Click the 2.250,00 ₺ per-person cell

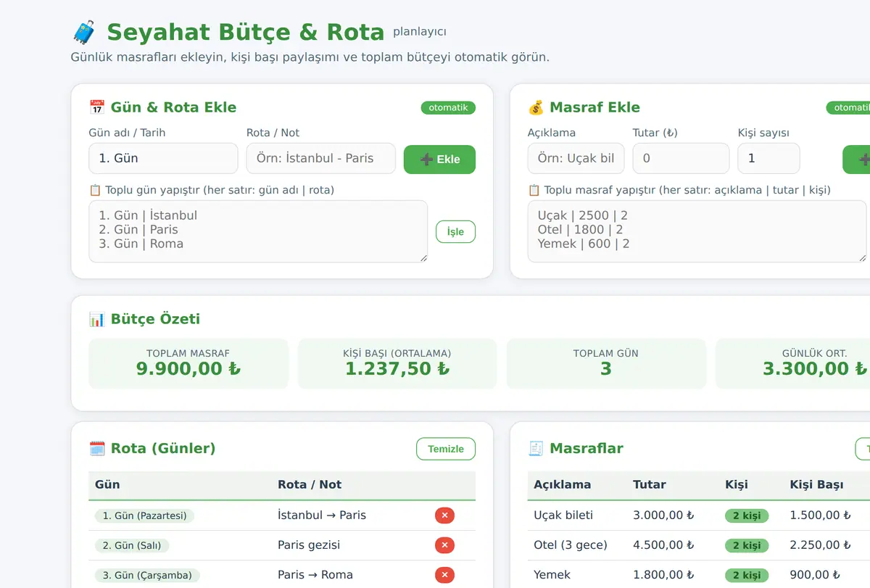click(821, 545)
